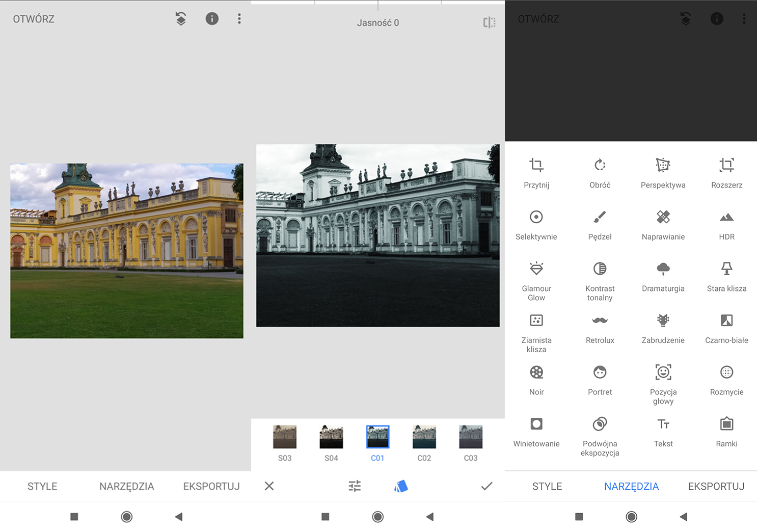
Task: Cancel the edit with the X
Action: click(269, 486)
